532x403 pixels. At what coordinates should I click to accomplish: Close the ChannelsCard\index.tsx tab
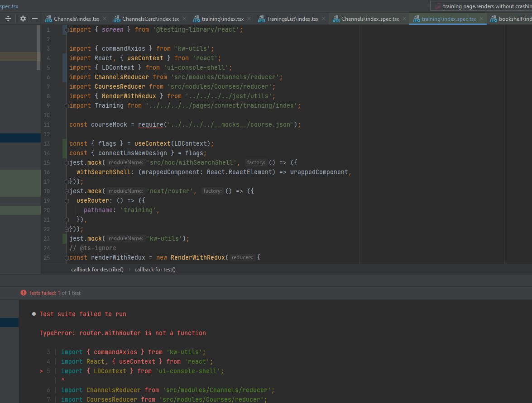(x=185, y=19)
